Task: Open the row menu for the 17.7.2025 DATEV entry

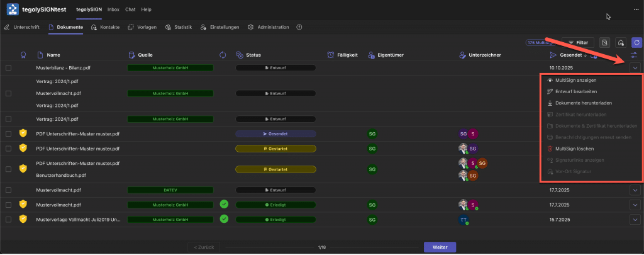Action: coord(635,190)
